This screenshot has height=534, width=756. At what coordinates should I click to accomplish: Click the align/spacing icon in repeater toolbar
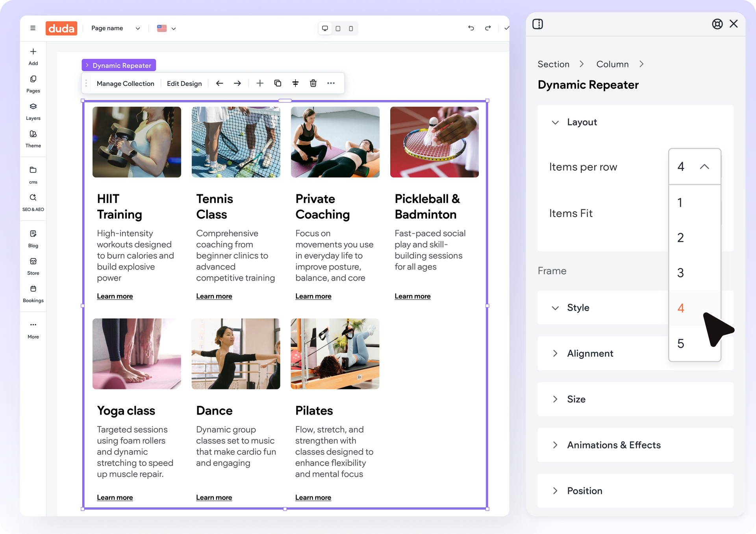pos(295,83)
